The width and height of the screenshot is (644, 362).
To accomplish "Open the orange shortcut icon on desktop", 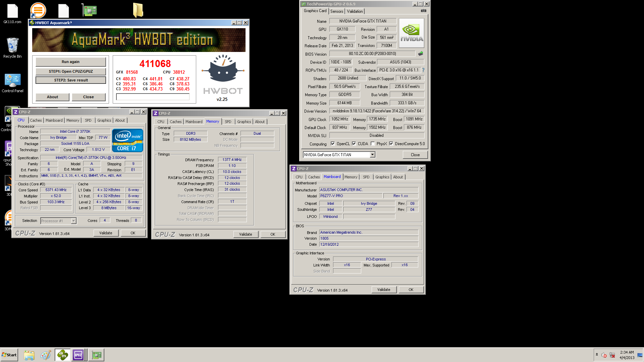I will [38, 10].
